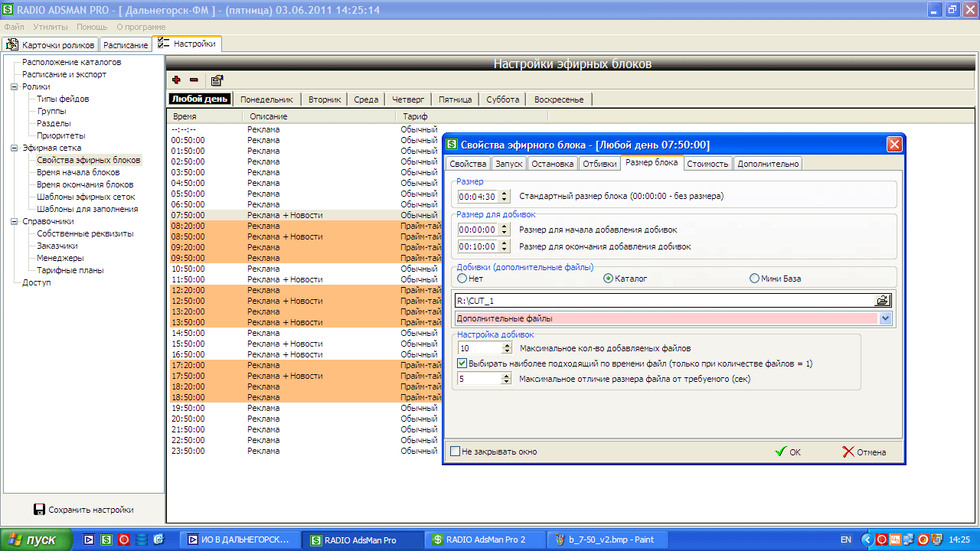
Task: Decrease maximum size difference seconds spinner
Action: (x=506, y=381)
